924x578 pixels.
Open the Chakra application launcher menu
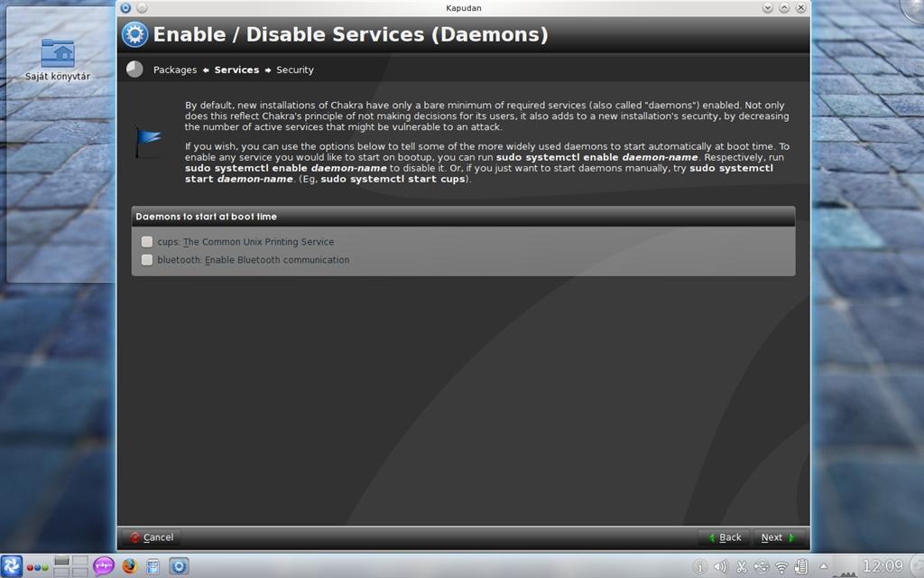point(11,566)
